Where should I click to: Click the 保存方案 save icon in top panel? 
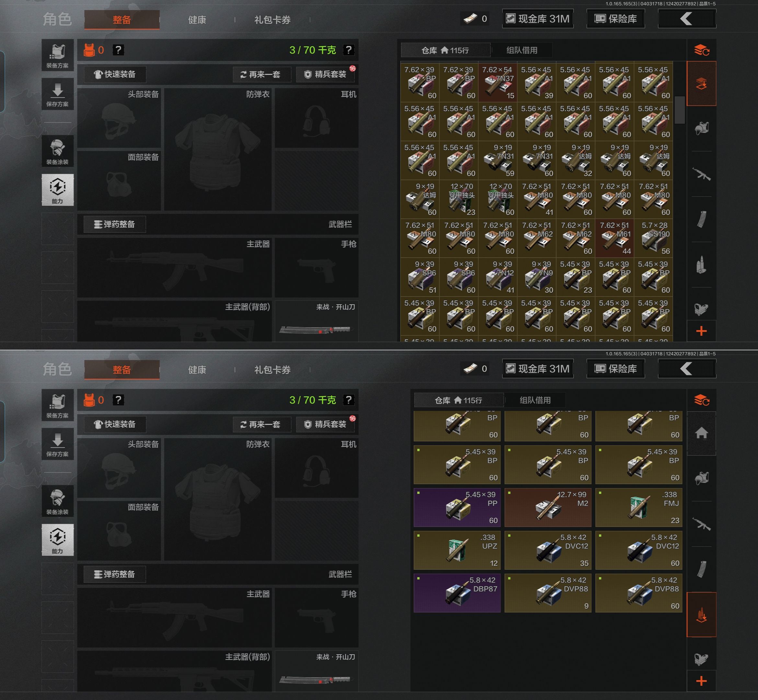pyautogui.click(x=58, y=94)
